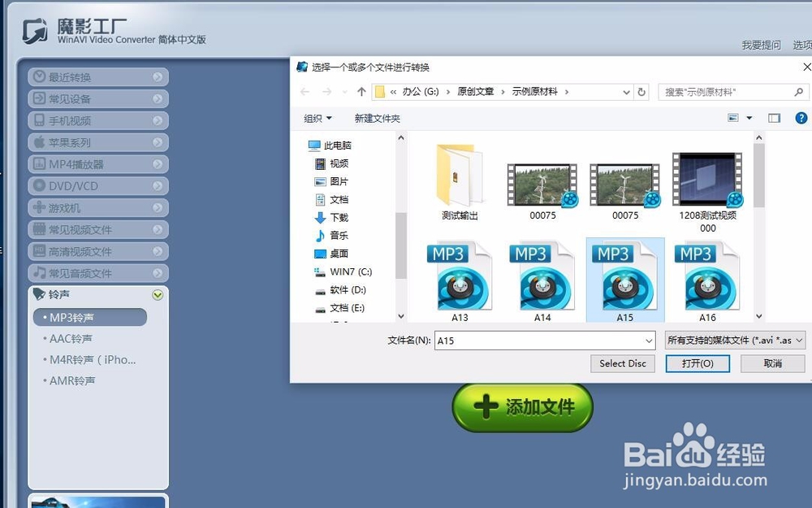Expand arrow on 高清视频文件 row
The image size is (812, 508).
[158, 251]
